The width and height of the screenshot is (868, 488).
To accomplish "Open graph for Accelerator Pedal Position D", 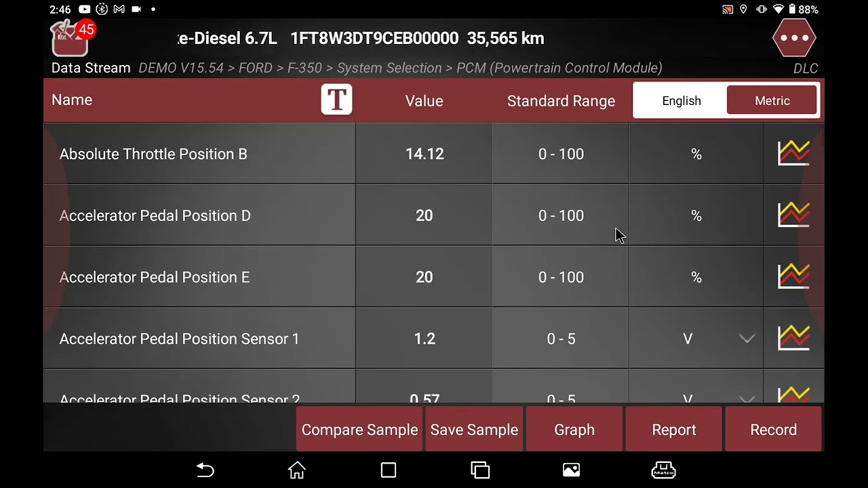I will point(793,215).
